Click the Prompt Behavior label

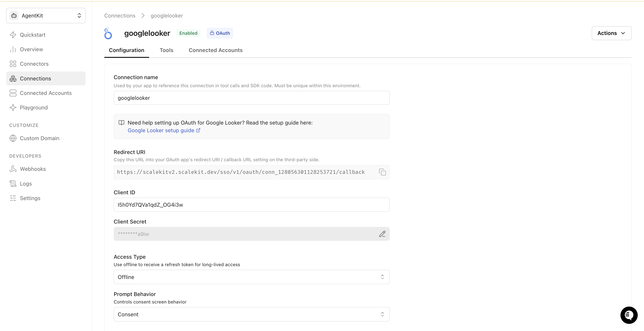(x=135, y=294)
